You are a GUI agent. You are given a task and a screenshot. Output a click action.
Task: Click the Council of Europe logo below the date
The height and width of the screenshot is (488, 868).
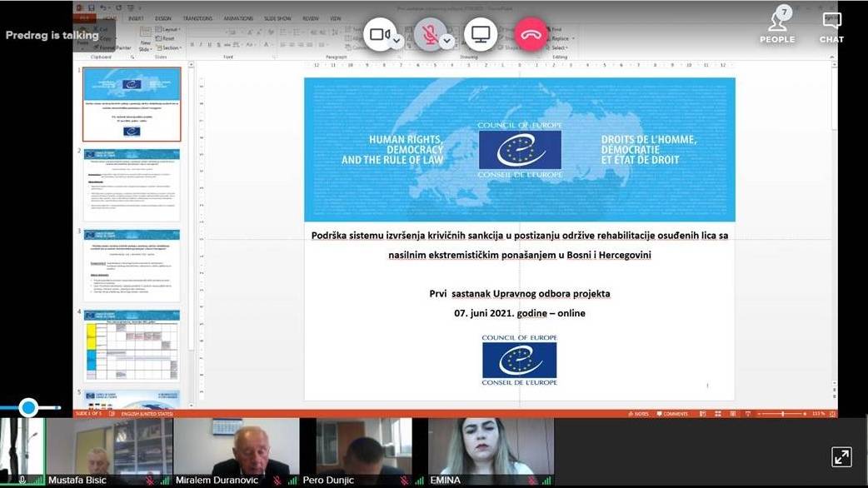tap(519, 361)
